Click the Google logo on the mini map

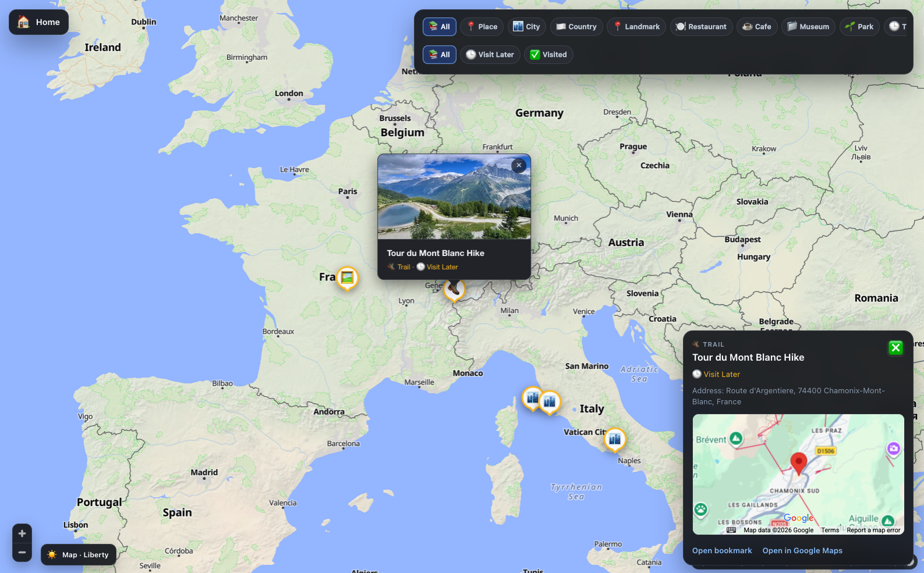[798, 518]
